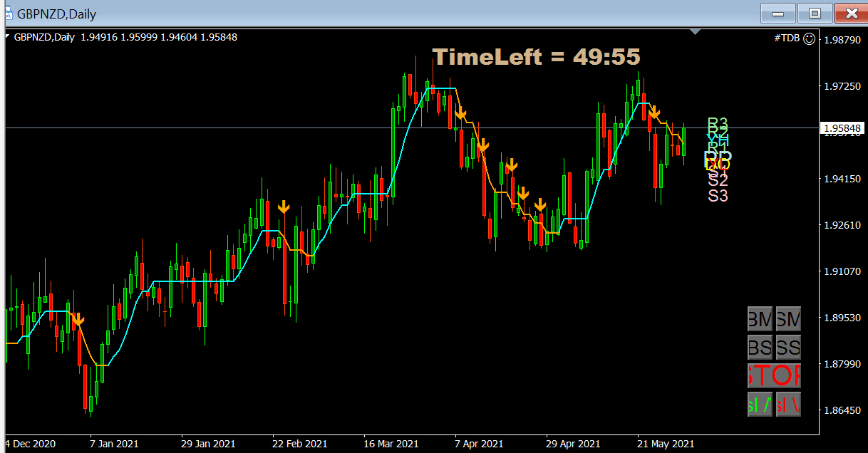The height and width of the screenshot is (453, 868).
Task: Click the S3 pivot level label
Action: 717,196
